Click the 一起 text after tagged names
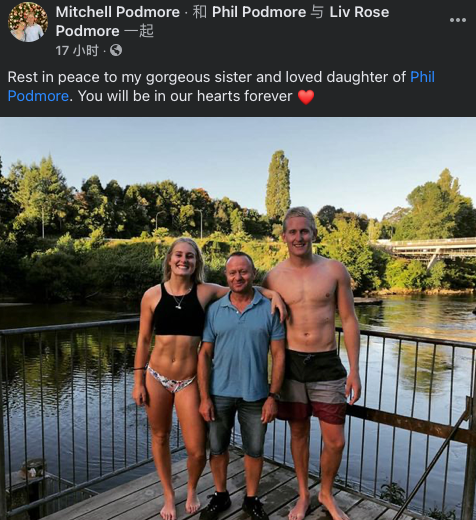 [139, 31]
